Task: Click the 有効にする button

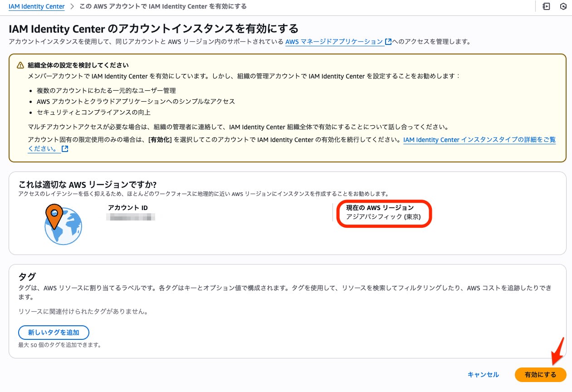Action: (540, 375)
